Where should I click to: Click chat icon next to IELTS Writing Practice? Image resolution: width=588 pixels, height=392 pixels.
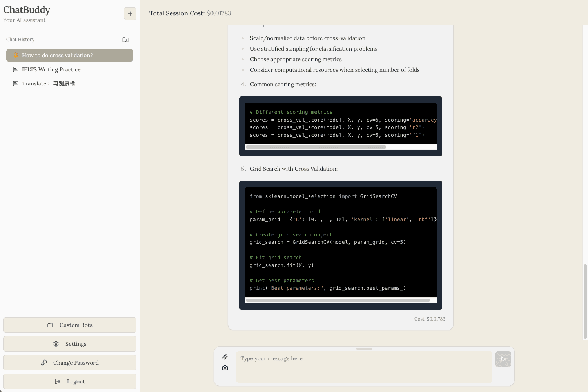point(16,69)
